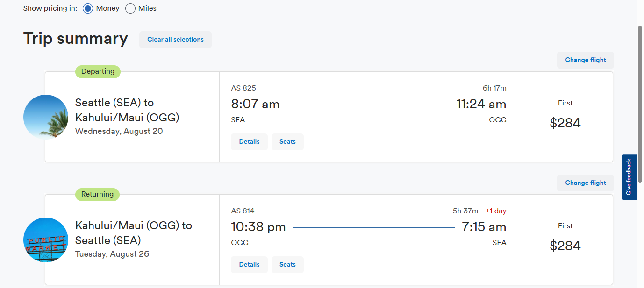Open Details for flight AS 814
Viewport: 644px width, 288px height.
pos(249,265)
